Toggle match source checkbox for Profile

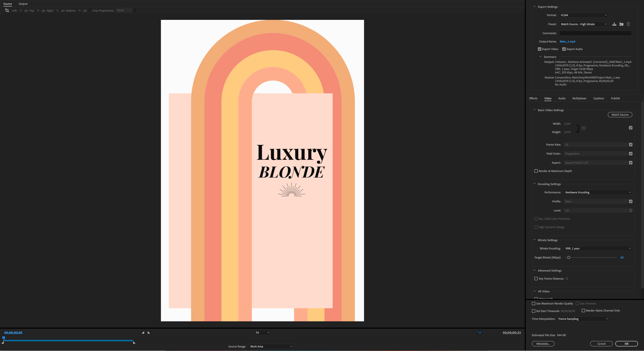[631, 201]
